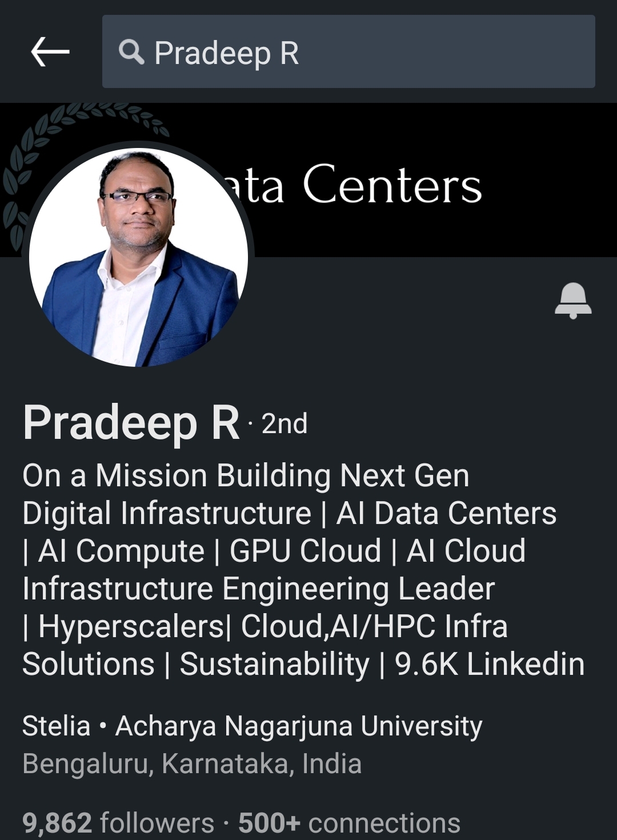Tap 'Sustainability' in the headline
617x840 pixels.
click(275, 664)
